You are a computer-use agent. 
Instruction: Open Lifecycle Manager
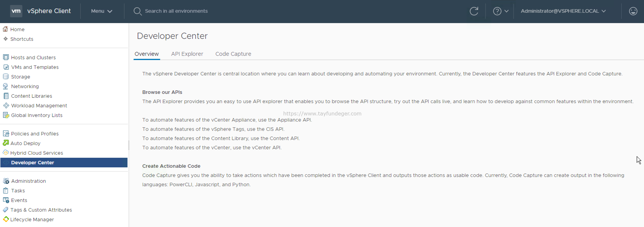(32, 219)
